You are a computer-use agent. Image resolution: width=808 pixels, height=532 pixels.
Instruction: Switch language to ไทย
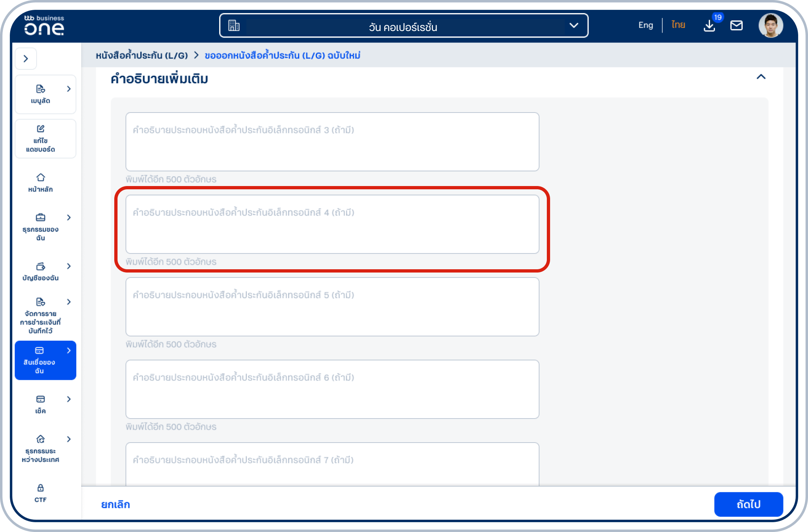pos(678,25)
